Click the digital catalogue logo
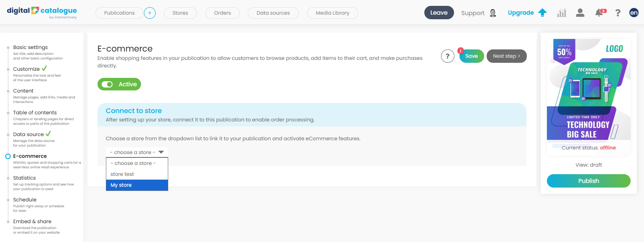This screenshot has height=242, width=644. [42, 12]
